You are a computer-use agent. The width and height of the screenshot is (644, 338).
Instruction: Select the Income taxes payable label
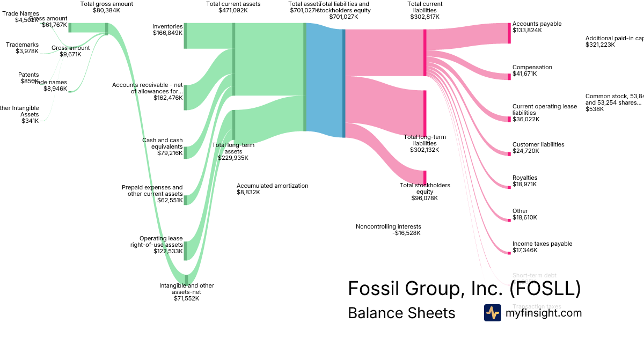(542, 247)
